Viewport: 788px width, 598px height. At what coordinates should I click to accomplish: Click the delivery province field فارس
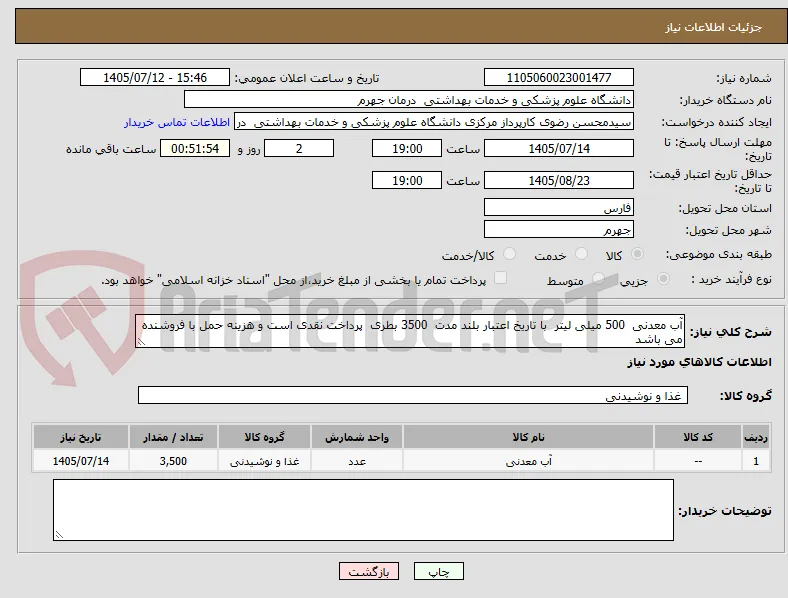coord(558,207)
